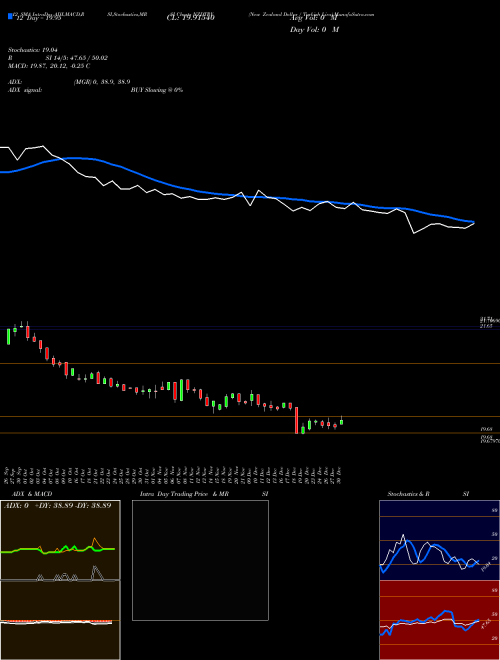Click the 'MACD: 19.87, 20.12, -0.25 C' line

[49, 66]
